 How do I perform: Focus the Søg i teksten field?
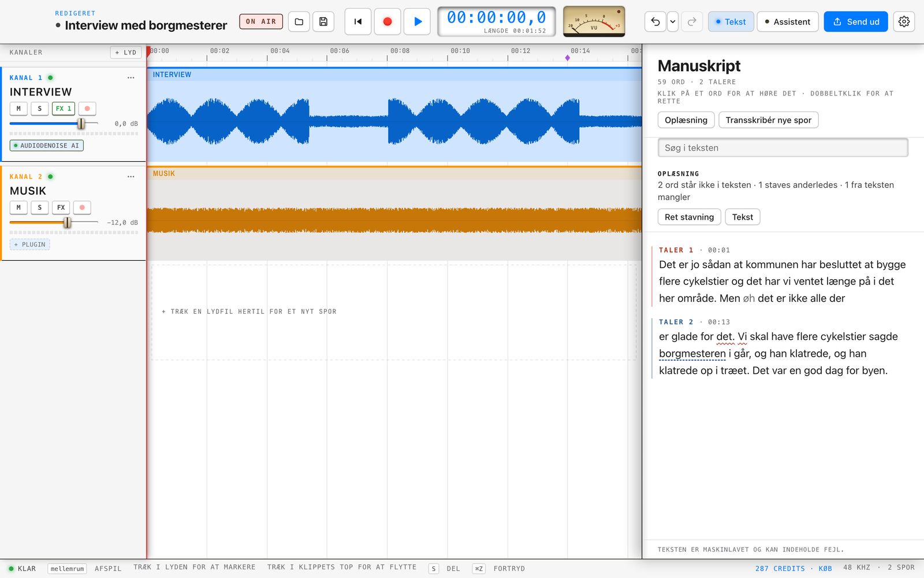[x=783, y=148]
